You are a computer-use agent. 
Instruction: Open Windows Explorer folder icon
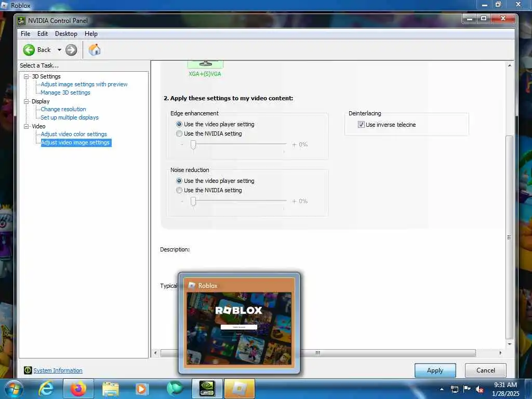[110, 389]
